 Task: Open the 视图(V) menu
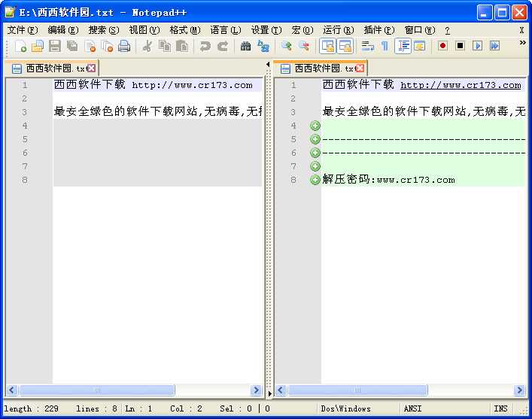click(144, 30)
